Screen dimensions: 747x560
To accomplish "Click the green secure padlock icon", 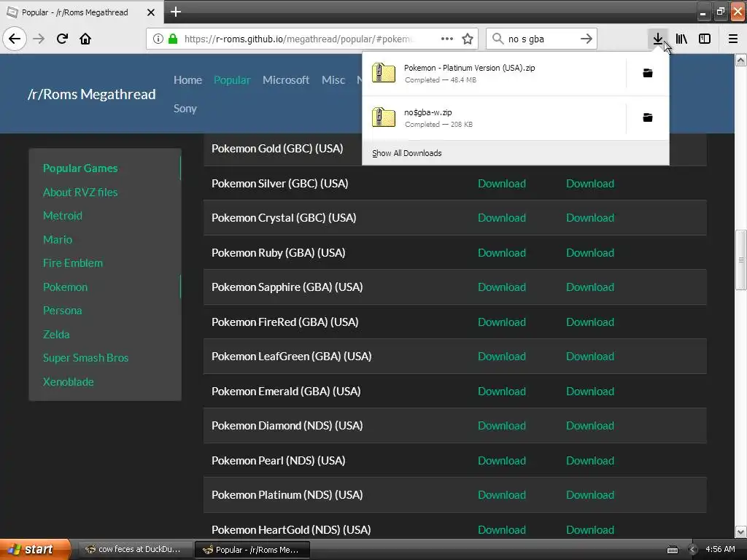I will point(173,39).
